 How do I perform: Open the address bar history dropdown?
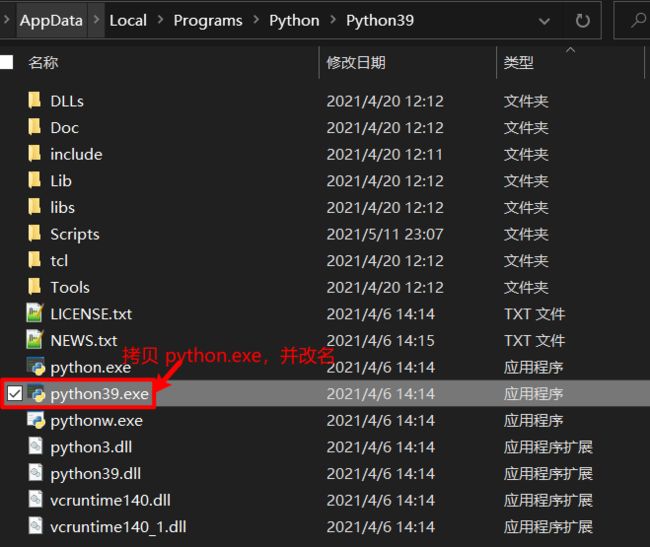544,21
